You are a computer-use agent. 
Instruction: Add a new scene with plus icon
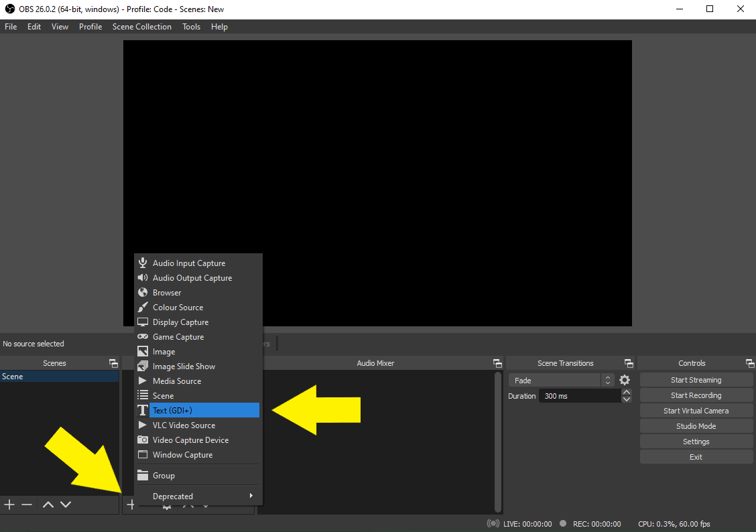click(9, 505)
